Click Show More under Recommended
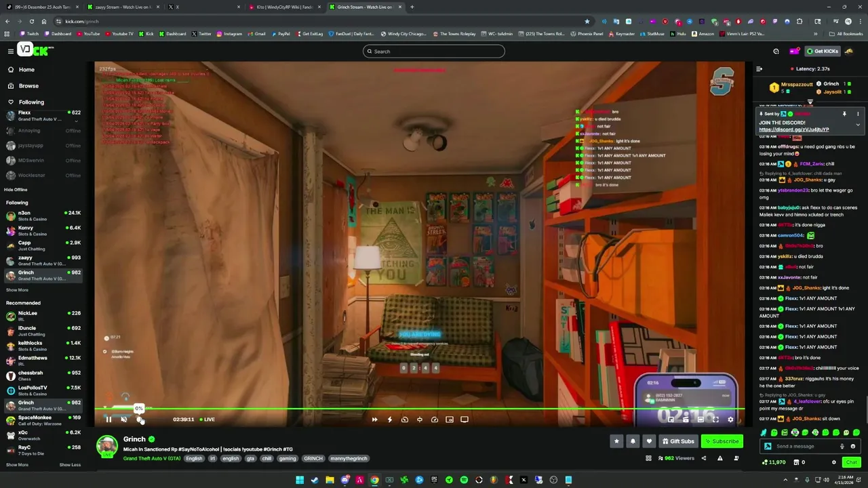This screenshot has width=868, height=488. [17, 465]
